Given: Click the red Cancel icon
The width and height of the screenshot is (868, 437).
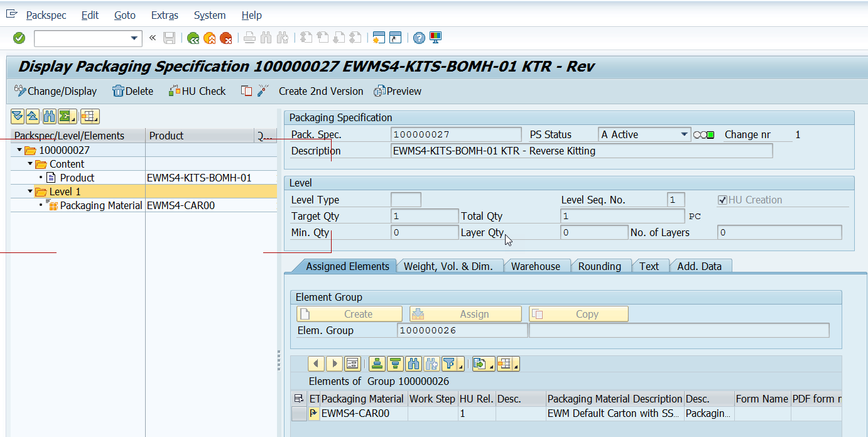Looking at the screenshot, I should tap(226, 38).
